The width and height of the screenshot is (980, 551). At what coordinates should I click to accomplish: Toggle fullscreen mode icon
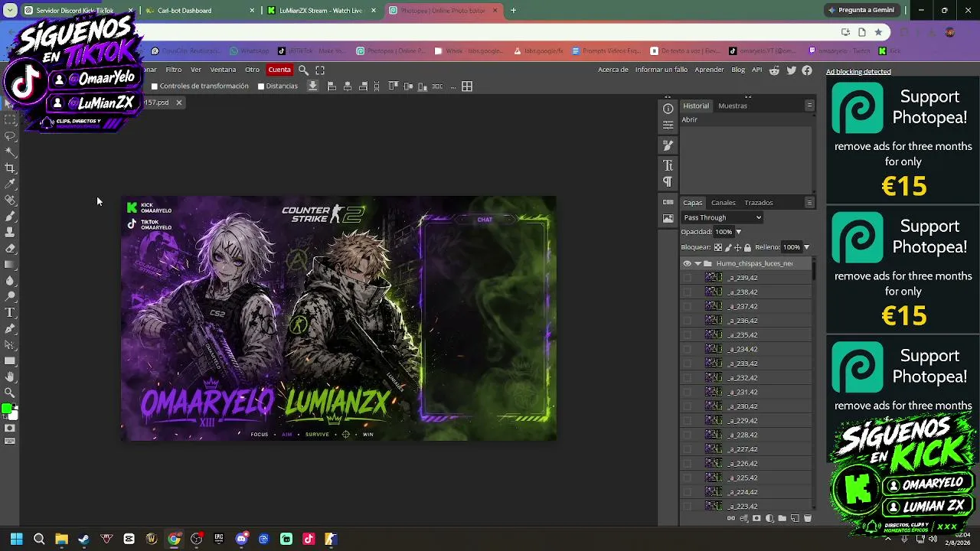coord(320,70)
